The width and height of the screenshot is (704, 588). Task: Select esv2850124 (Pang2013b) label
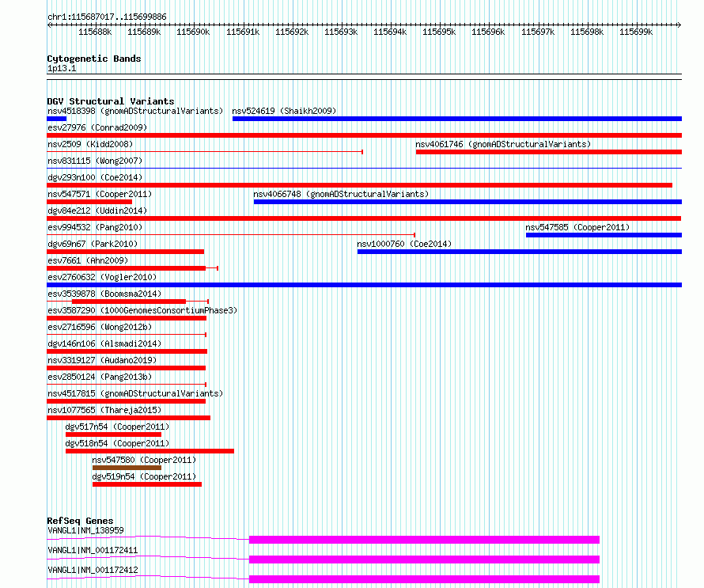(x=100, y=377)
